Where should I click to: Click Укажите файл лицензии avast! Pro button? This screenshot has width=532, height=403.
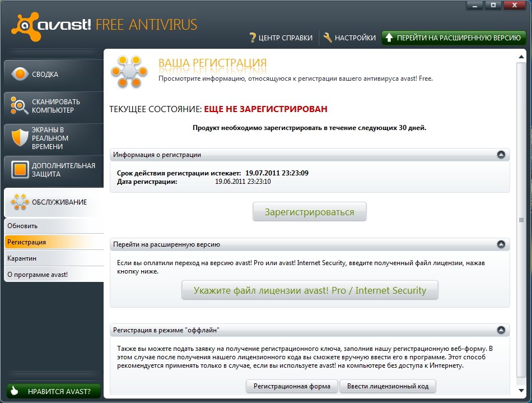pyautogui.click(x=310, y=290)
